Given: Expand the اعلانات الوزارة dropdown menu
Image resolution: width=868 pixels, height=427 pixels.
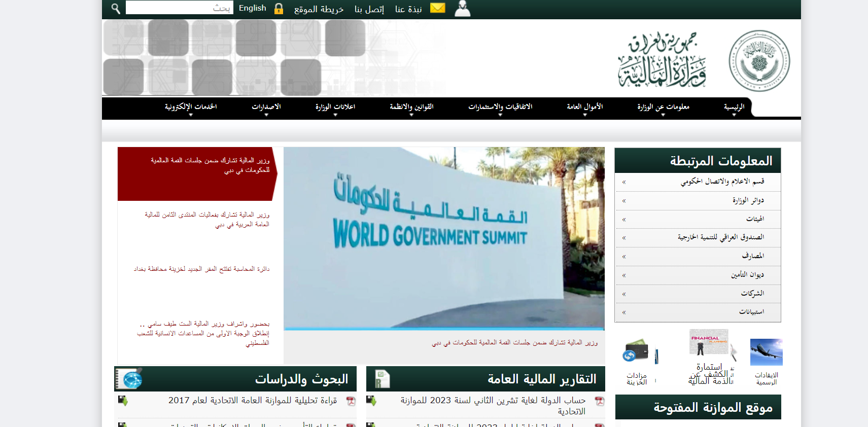Looking at the screenshot, I should pyautogui.click(x=335, y=108).
